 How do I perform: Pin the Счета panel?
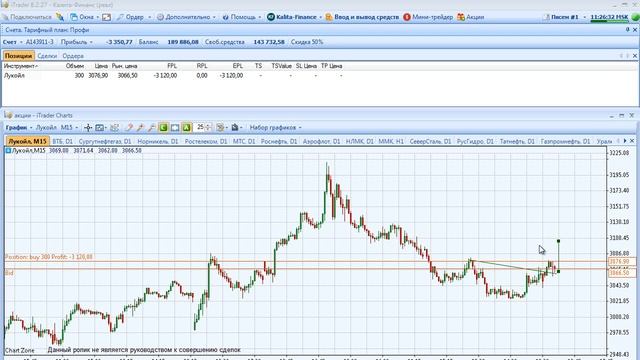pyautogui.click(x=627, y=30)
